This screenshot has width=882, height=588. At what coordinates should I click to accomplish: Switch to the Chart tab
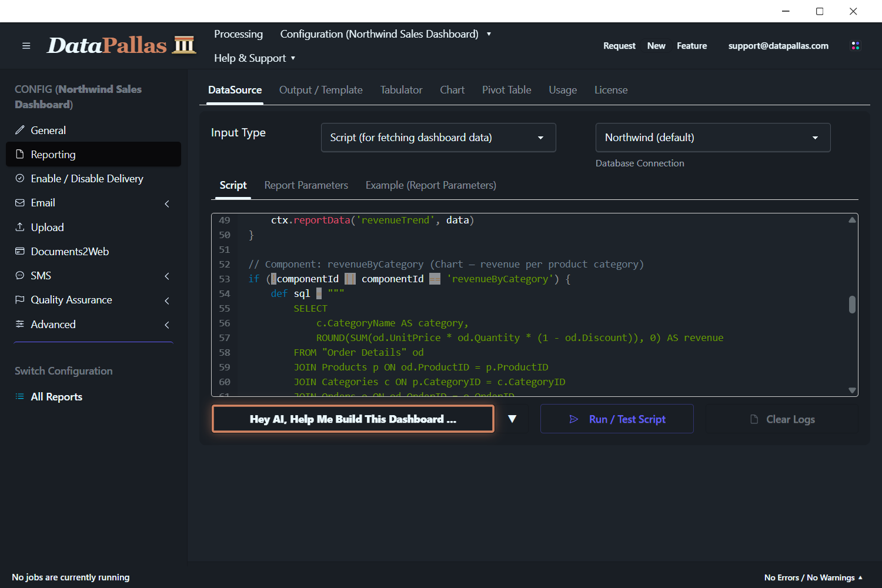[452, 90]
